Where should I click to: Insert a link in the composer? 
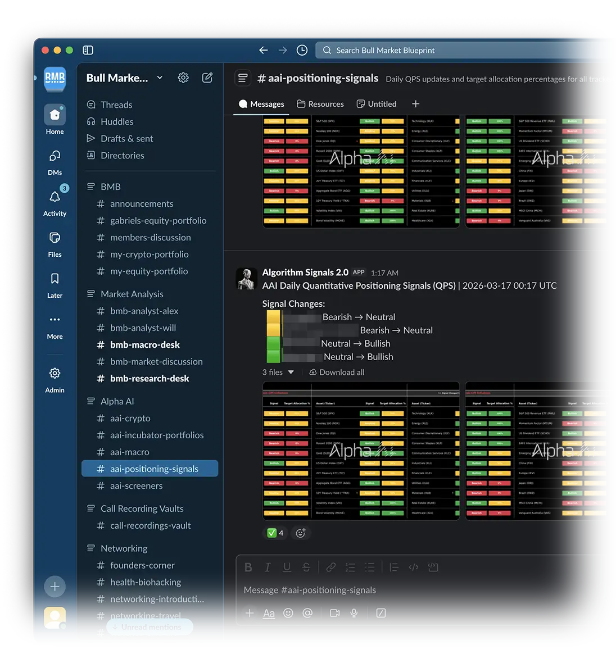331,567
